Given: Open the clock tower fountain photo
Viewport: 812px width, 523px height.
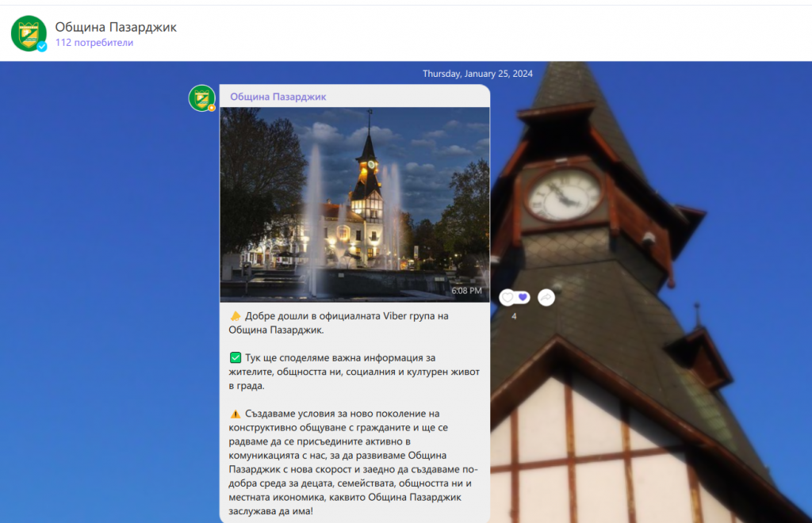Looking at the screenshot, I should pos(354,204).
